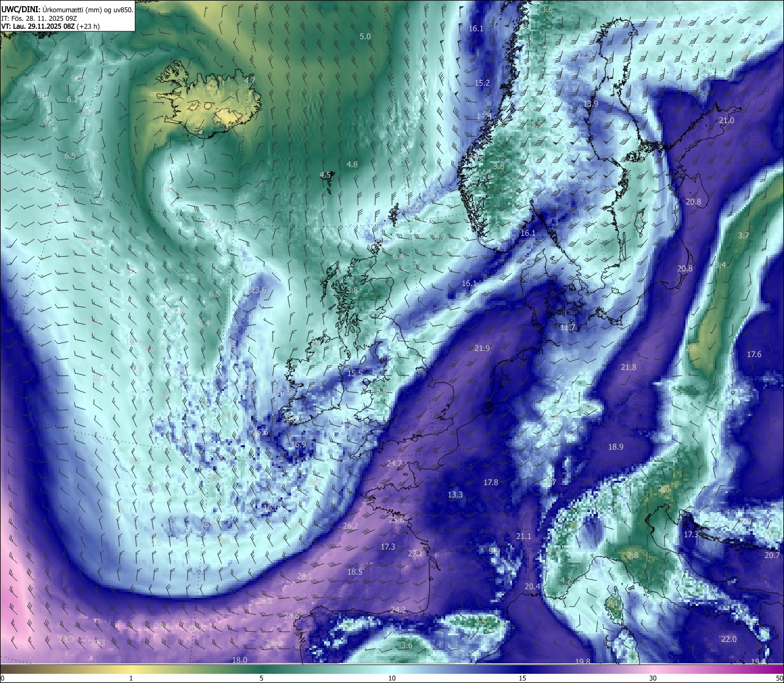Click the 18.9 value over central Europe

tap(616, 447)
